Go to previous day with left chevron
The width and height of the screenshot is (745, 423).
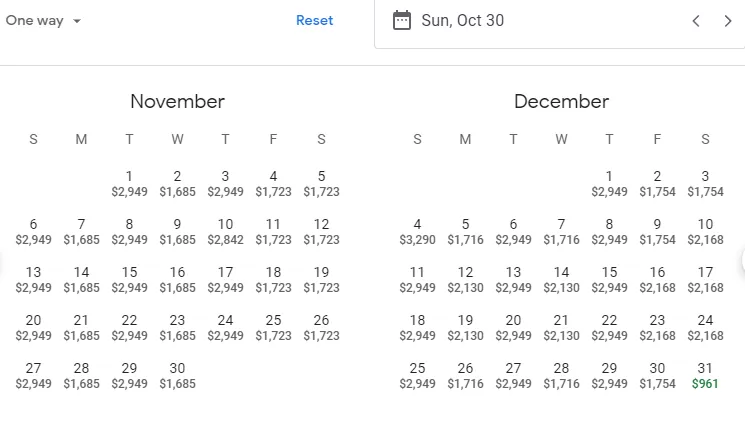pyautogui.click(x=696, y=21)
